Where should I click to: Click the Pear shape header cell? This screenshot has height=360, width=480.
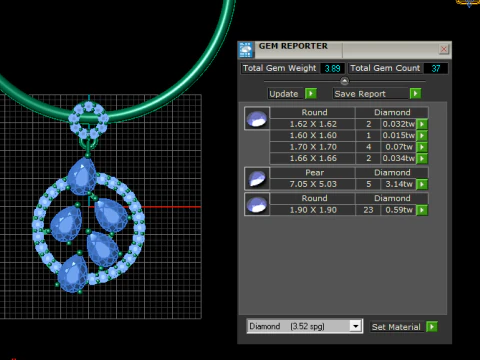tap(313, 173)
